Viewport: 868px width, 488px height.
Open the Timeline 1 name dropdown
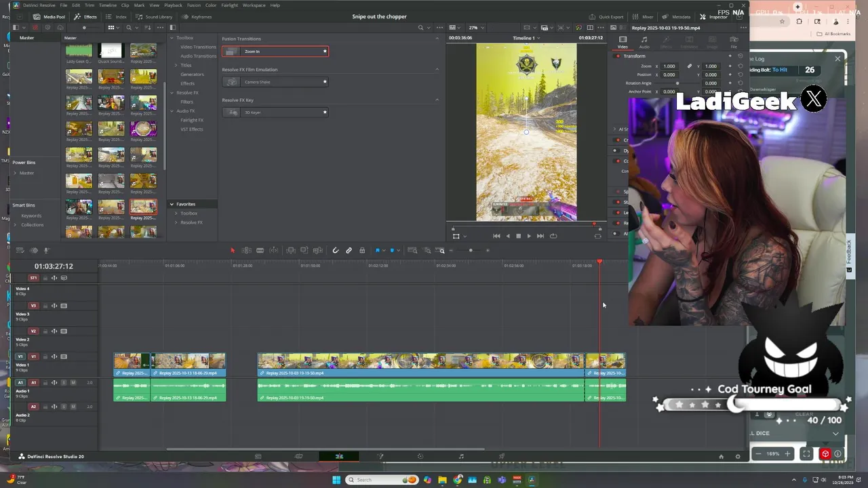[x=526, y=38]
